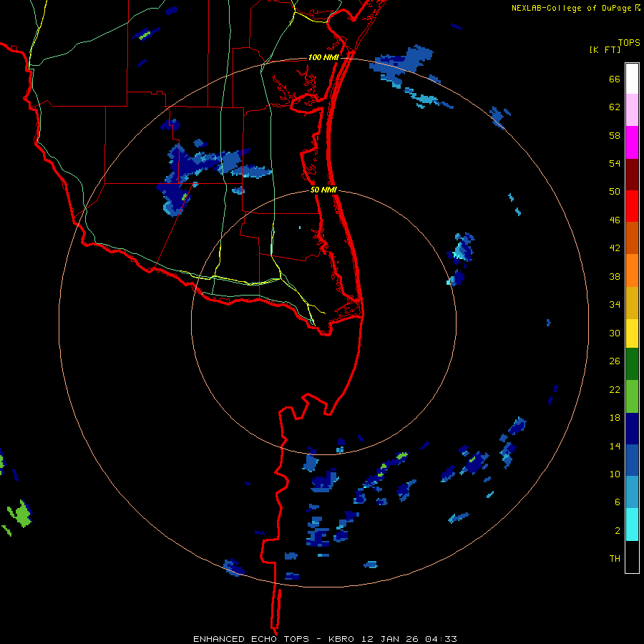Click the light pink legend color band
This screenshot has height=644, width=644.
[x=632, y=109]
